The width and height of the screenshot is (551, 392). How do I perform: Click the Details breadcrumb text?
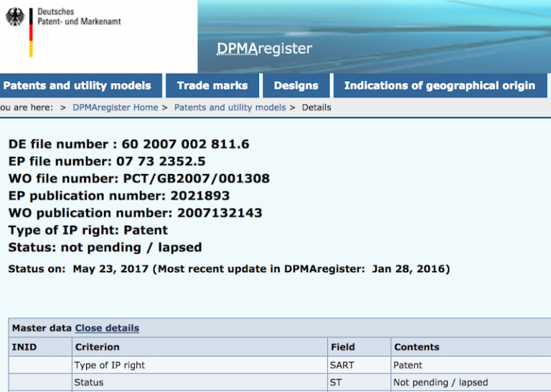click(x=316, y=107)
